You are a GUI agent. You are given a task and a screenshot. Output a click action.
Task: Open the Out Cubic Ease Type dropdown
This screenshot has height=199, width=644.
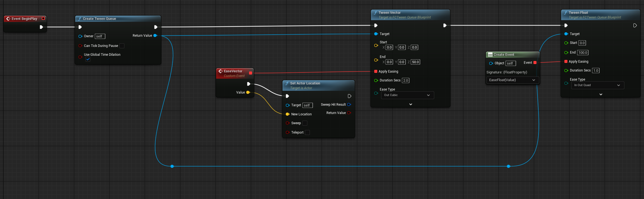click(407, 95)
